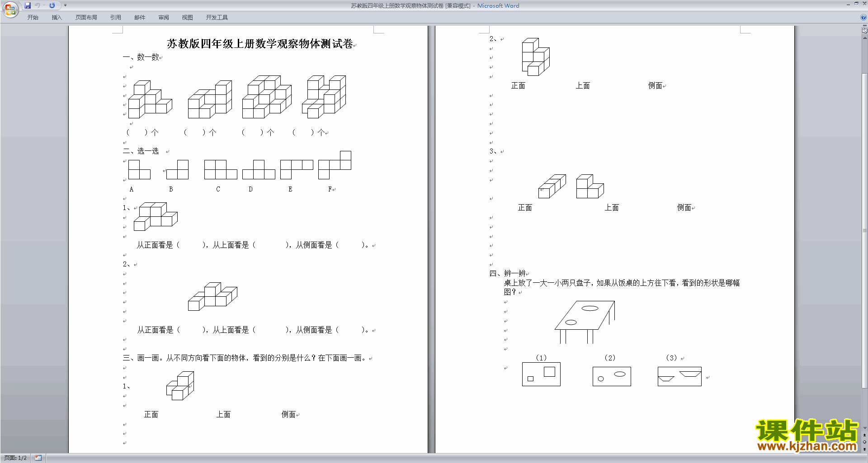Click the vertical scrollbar down arrow

(864, 428)
